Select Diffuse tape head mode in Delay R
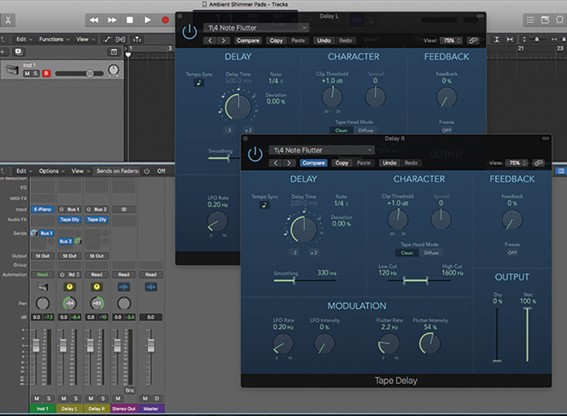The width and height of the screenshot is (567, 416). (431, 253)
